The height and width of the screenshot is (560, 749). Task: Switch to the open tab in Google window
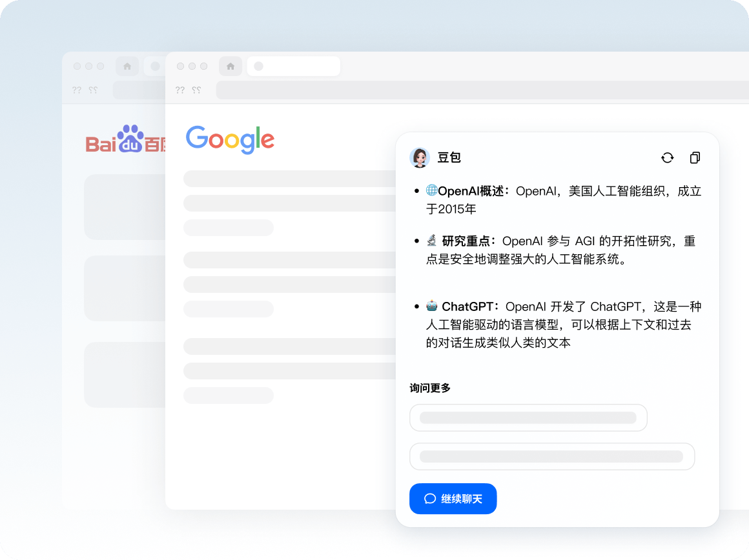click(x=293, y=66)
